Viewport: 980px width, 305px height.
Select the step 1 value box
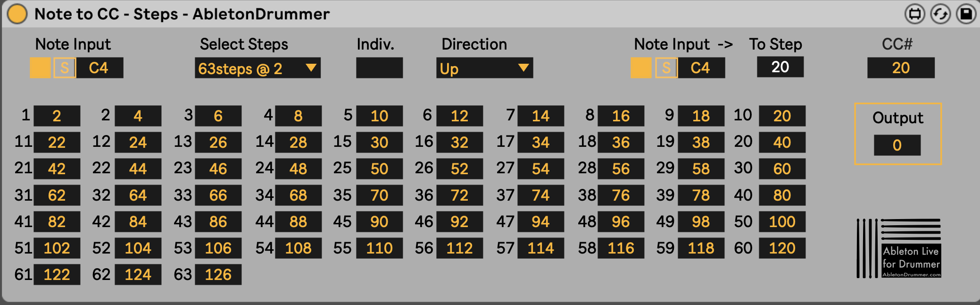click(57, 116)
